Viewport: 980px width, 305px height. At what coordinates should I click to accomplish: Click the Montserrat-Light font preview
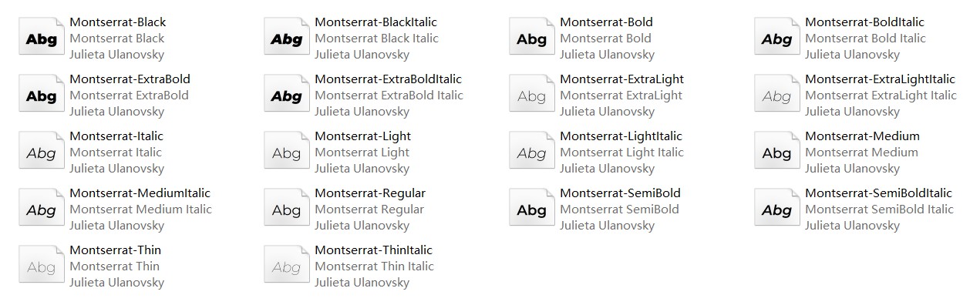point(287,152)
